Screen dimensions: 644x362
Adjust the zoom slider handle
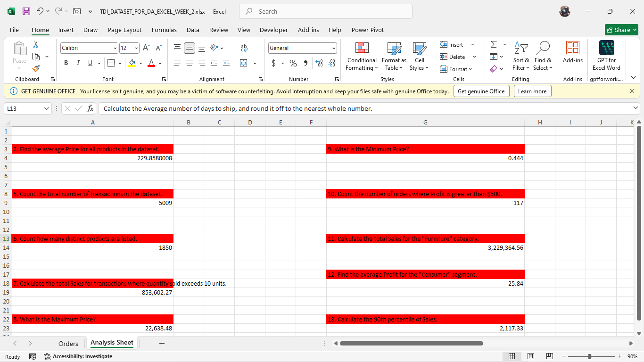(x=589, y=356)
